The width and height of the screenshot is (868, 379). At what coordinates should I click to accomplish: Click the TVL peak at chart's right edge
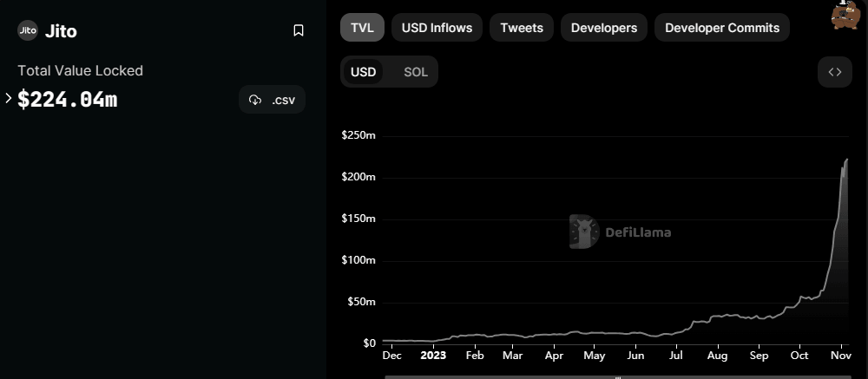point(846,160)
